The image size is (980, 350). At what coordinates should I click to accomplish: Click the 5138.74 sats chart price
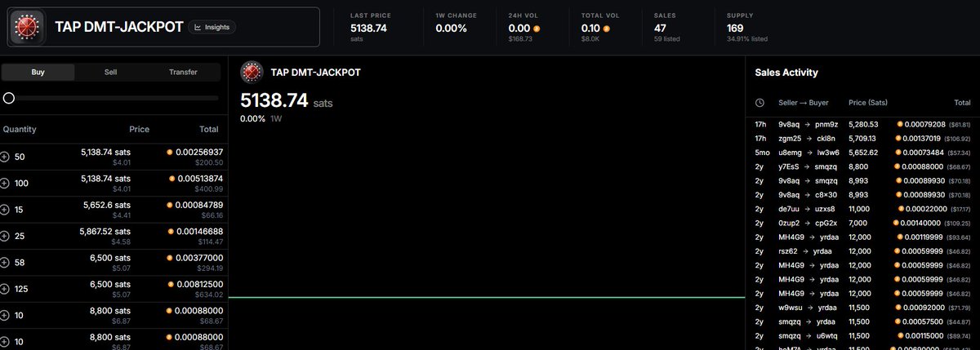pyautogui.click(x=287, y=100)
